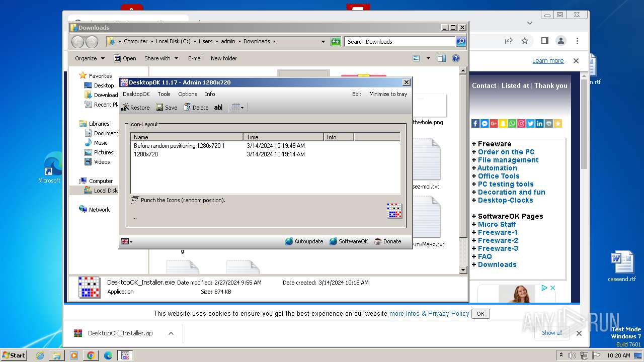This screenshot has width=644, height=362.
Task: Open the language flag dropdown
Action: [x=127, y=241]
